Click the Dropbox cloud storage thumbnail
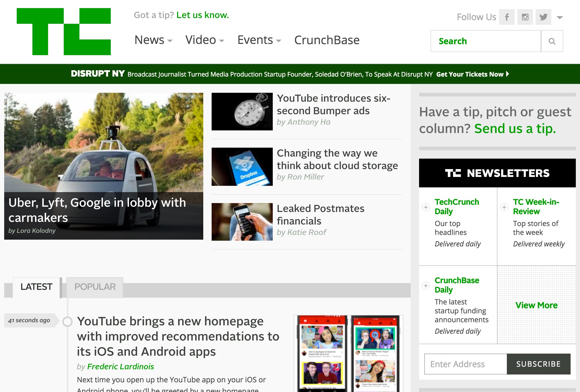This screenshot has width=580, height=392. 242,167
